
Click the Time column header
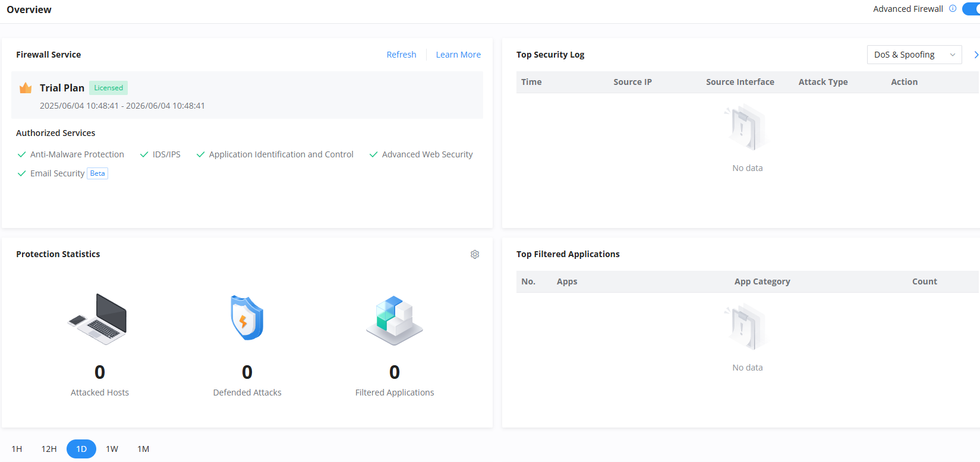point(531,82)
